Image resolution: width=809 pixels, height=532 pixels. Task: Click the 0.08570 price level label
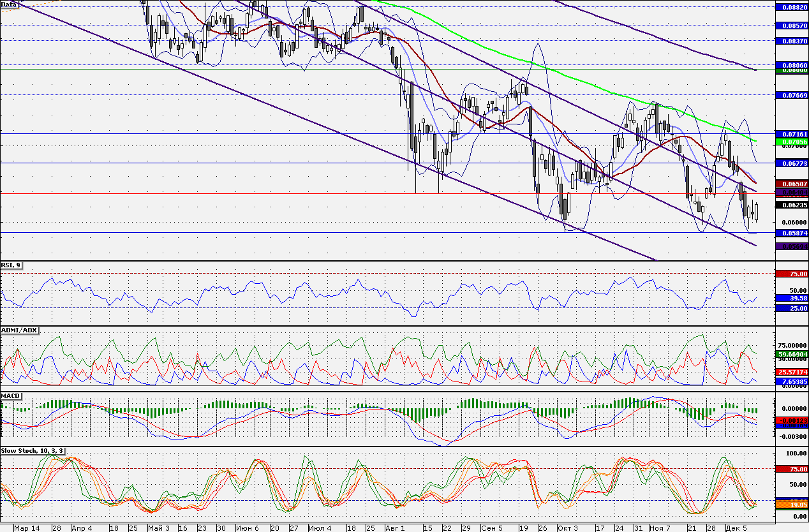(791, 26)
